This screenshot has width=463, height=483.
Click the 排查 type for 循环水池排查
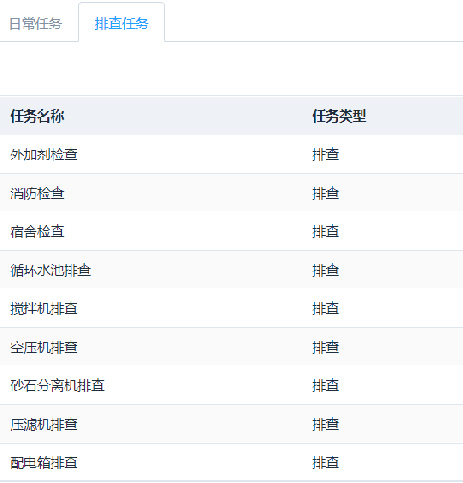click(x=326, y=270)
